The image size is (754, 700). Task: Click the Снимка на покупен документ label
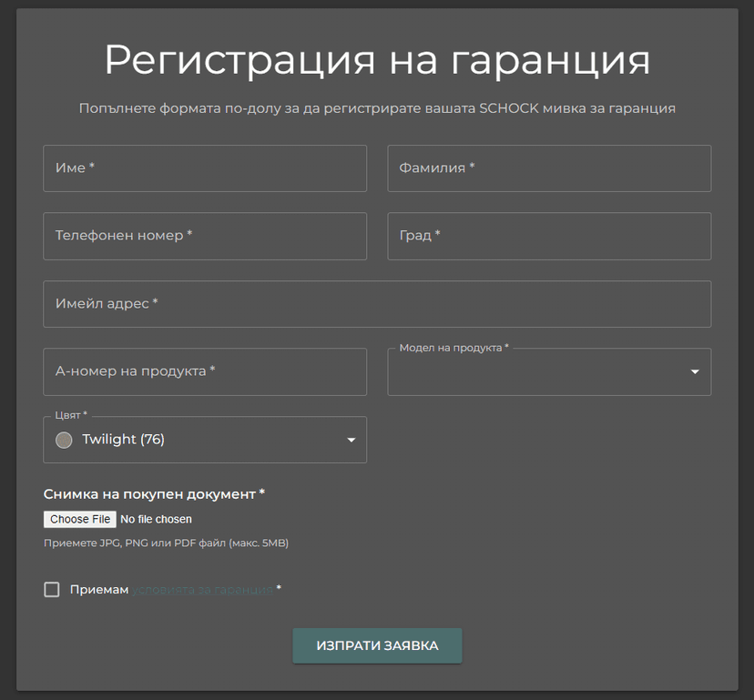152,493
